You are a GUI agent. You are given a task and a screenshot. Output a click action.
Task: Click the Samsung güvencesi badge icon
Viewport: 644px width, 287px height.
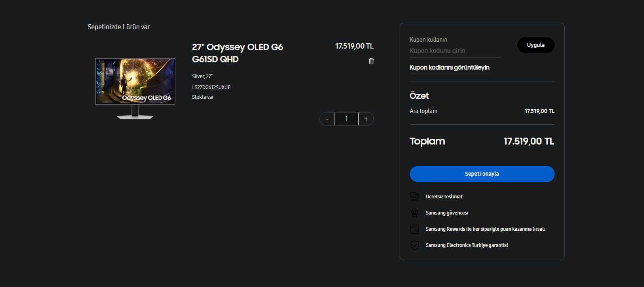(415, 213)
